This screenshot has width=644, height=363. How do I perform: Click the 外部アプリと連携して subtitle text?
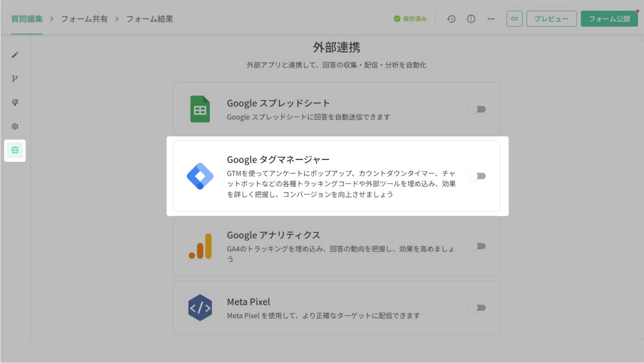pyautogui.click(x=337, y=65)
